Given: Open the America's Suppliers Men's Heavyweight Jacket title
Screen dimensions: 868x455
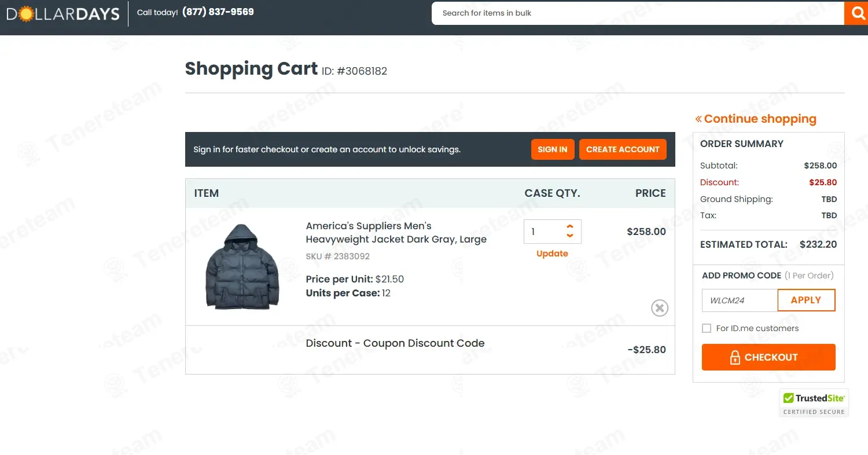Looking at the screenshot, I should (396, 233).
